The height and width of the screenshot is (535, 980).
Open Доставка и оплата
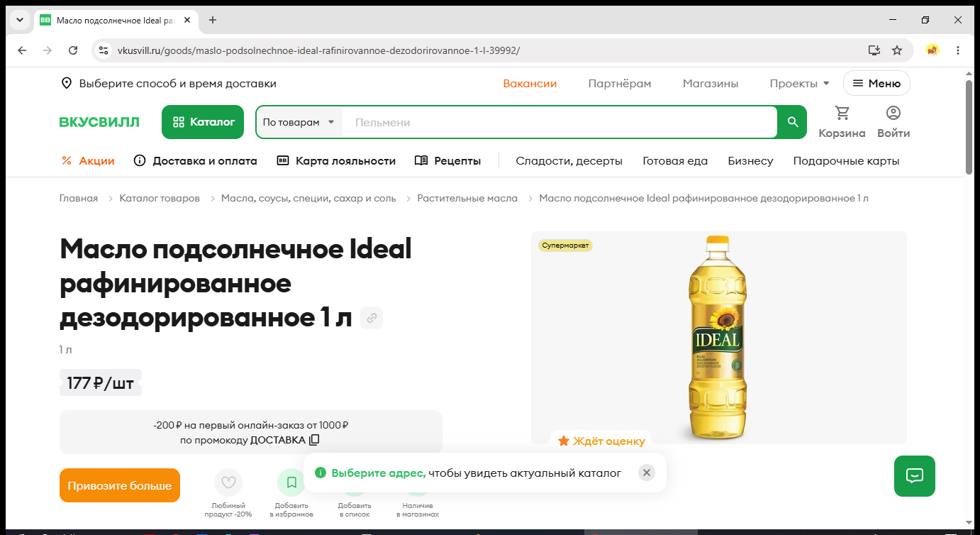tap(195, 161)
